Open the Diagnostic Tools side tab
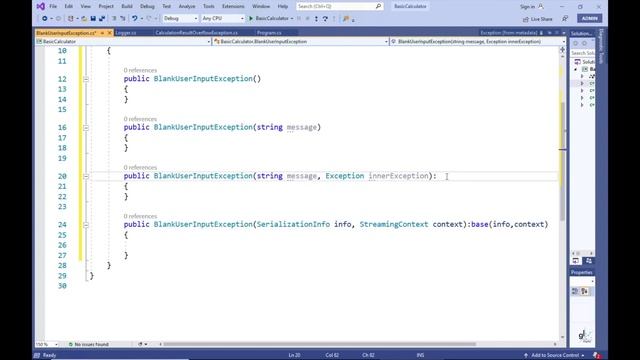Image resolution: width=640 pixels, height=360 pixels. point(601,46)
